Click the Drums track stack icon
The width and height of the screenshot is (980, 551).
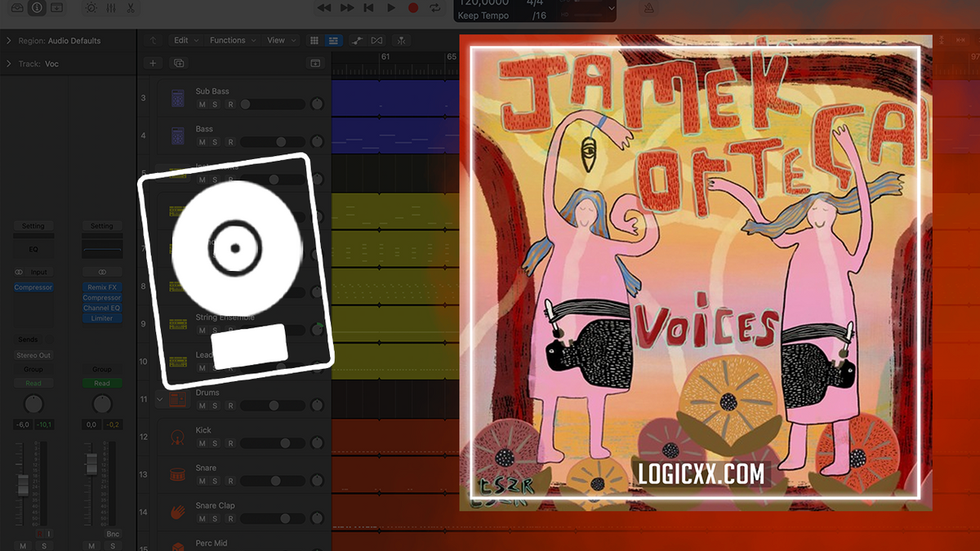177,399
